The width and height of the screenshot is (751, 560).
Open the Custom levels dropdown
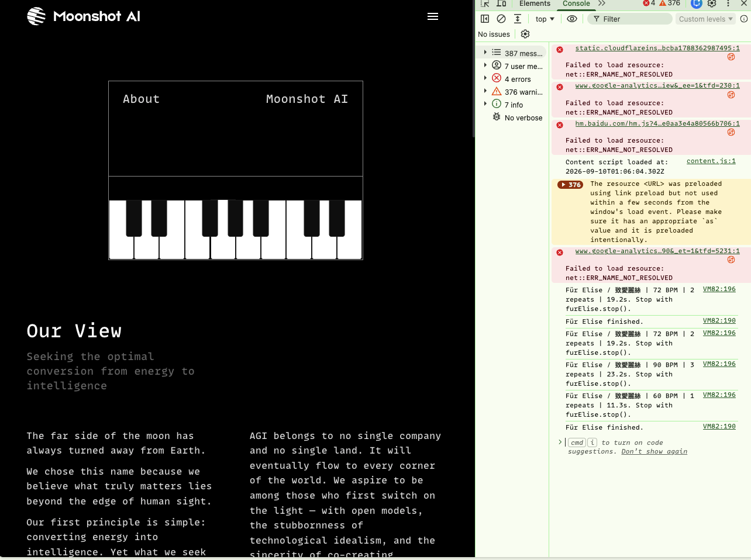[x=706, y=19]
